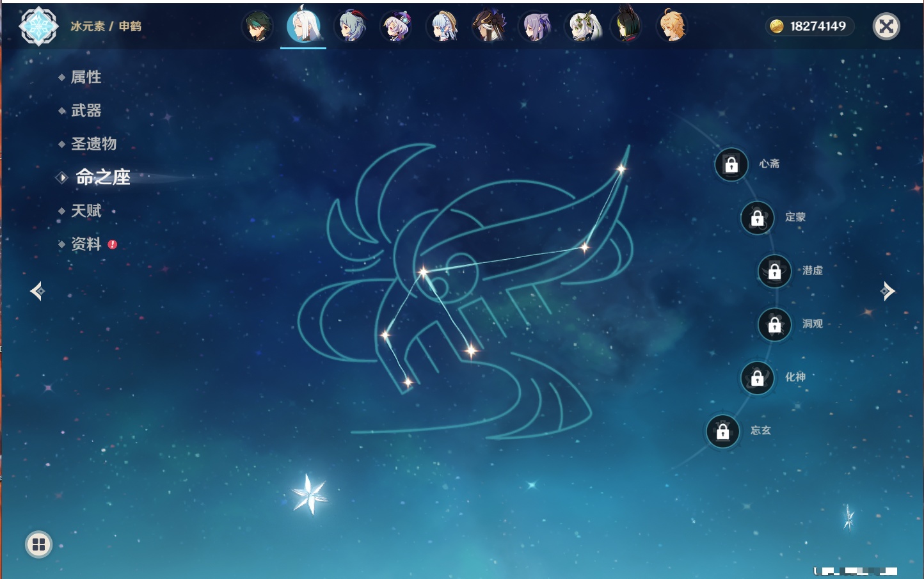Open the 天赋 talents menu
Viewport: 924px width, 579px height.
(x=86, y=210)
